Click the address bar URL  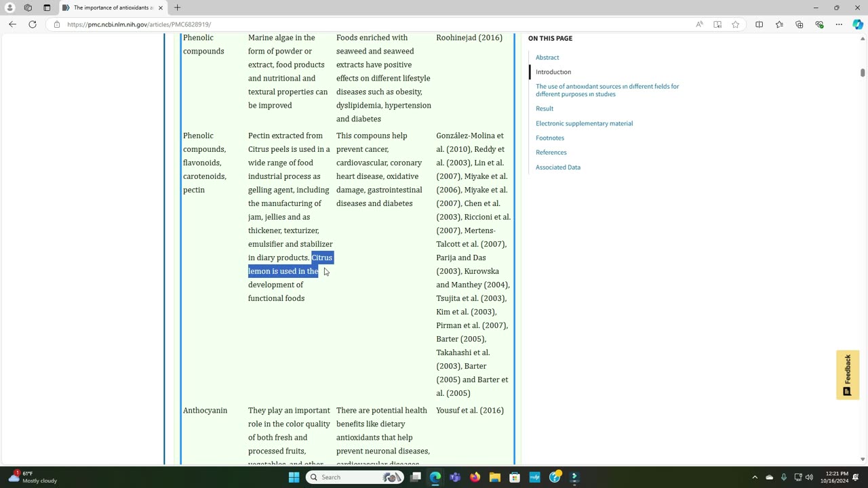point(139,24)
